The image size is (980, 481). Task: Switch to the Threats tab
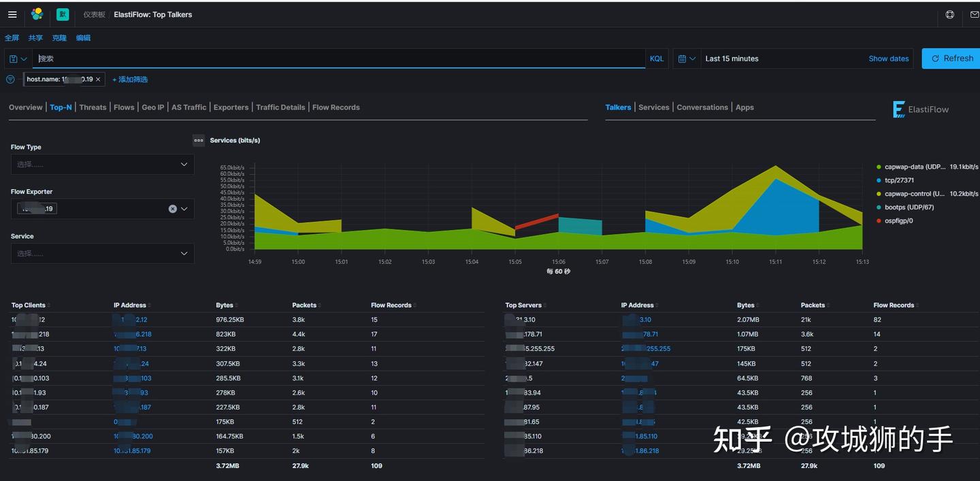coord(93,107)
